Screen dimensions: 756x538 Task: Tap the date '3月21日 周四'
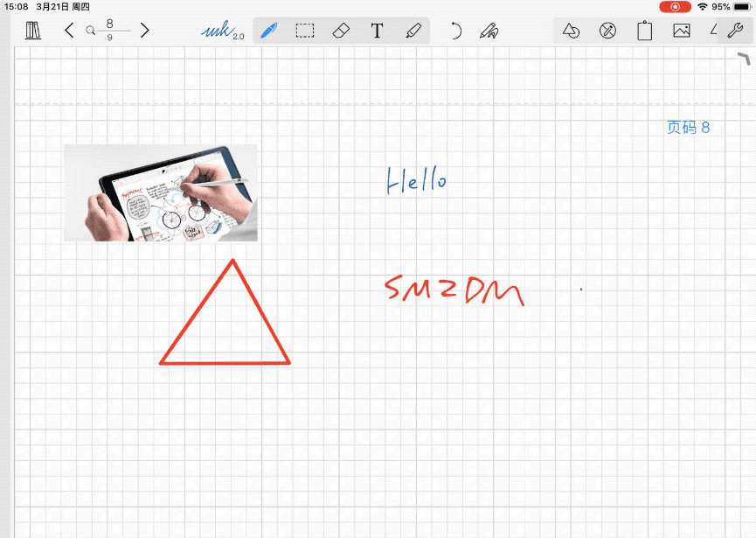click(63, 7)
